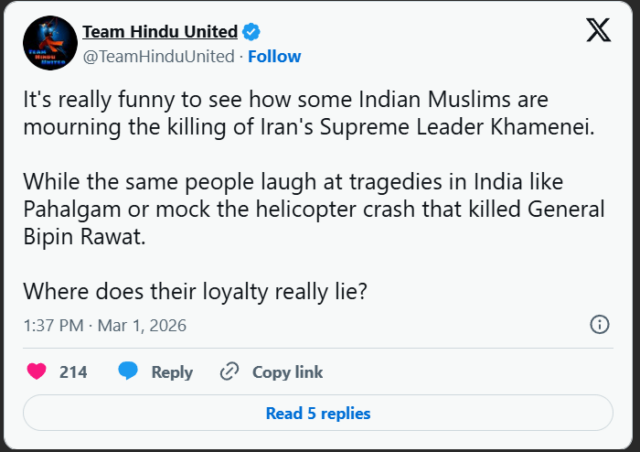Click the name Bipin Rawat in the tweet
The image size is (640, 452).
point(70,236)
